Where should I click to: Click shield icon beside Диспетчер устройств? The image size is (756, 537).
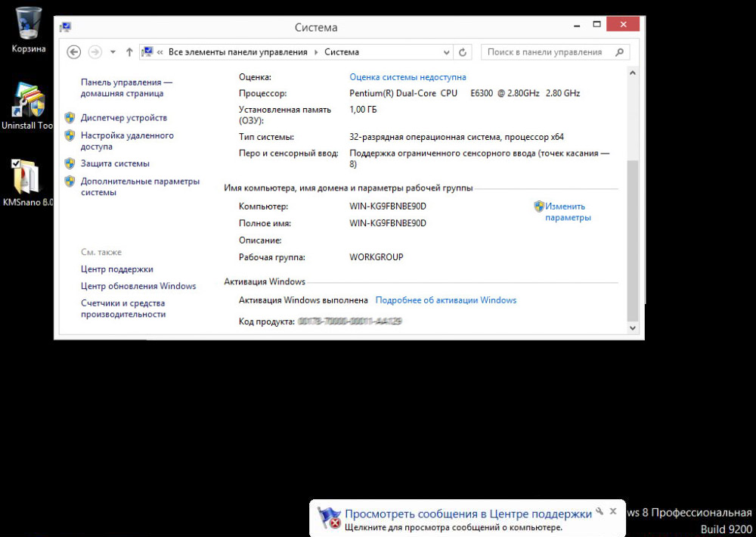tap(70, 118)
